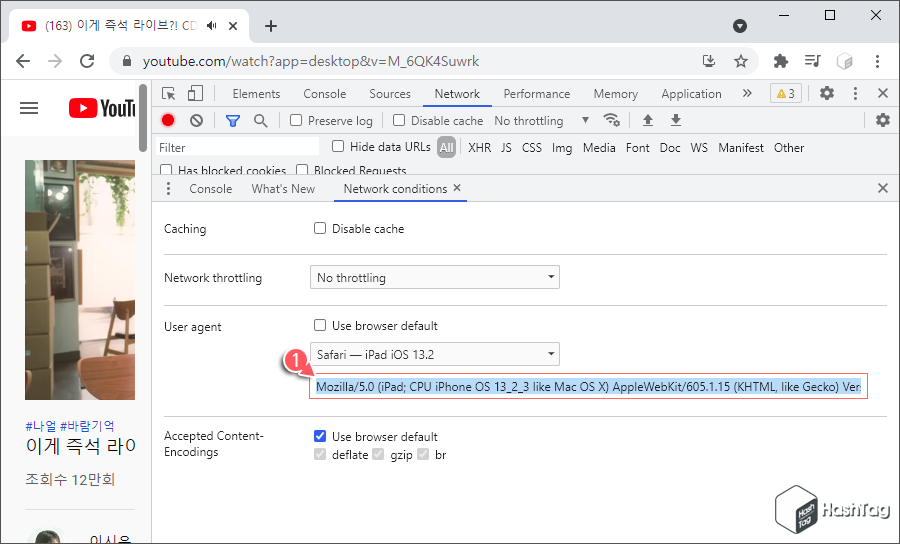
Task: Close the DevTools panel
Action: click(x=883, y=93)
